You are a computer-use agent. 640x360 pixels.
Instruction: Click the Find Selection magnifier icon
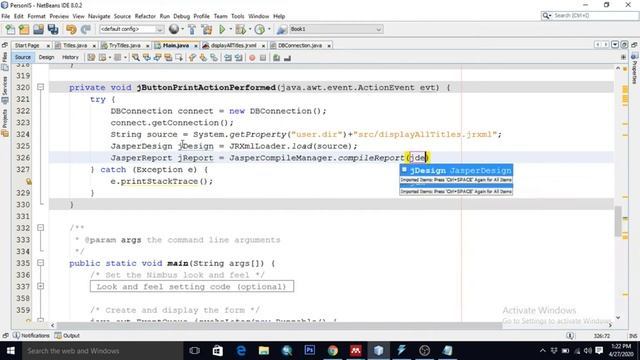pos(136,58)
